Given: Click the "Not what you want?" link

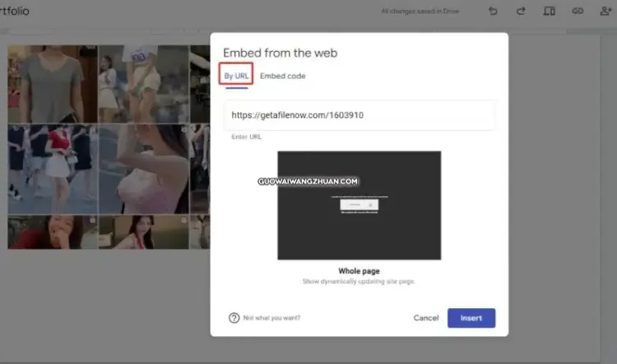Looking at the screenshot, I should click(x=271, y=318).
